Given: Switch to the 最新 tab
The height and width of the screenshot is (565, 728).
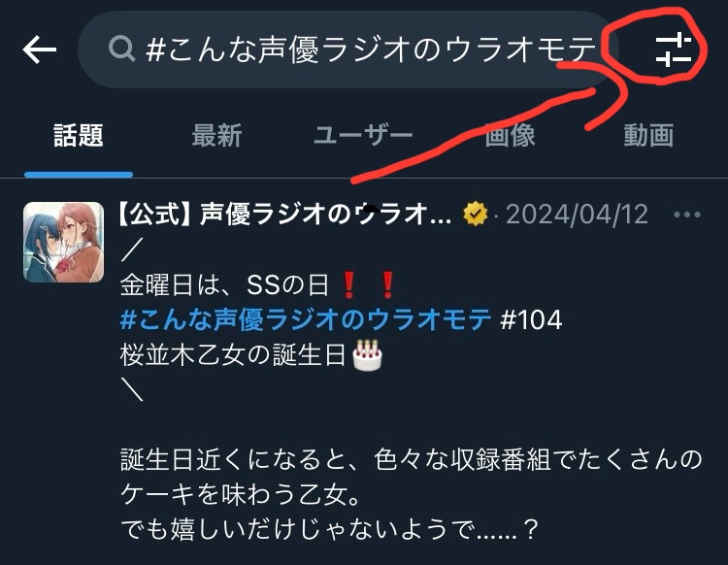Looking at the screenshot, I should click(216, 136).
